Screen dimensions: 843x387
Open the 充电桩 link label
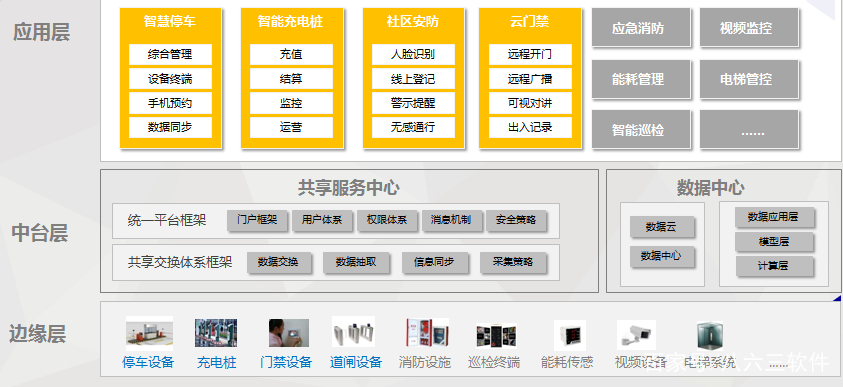(216, 362)
